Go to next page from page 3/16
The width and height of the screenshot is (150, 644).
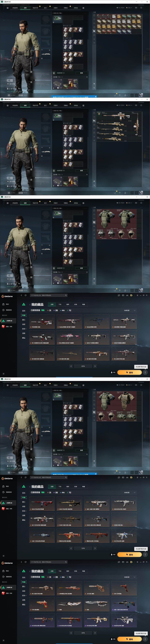[95, 633]
